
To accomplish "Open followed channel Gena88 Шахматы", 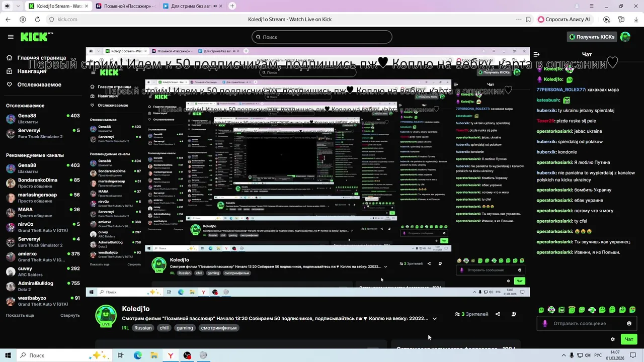I will pyautogui.click(x=43, y=119).
